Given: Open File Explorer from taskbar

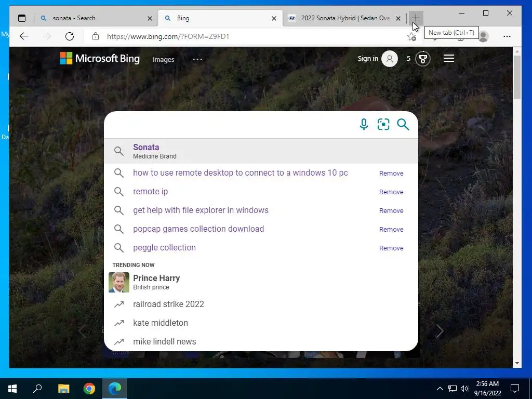Looking at the screenshot, I should pyautogui.click(x=63, y=389).
